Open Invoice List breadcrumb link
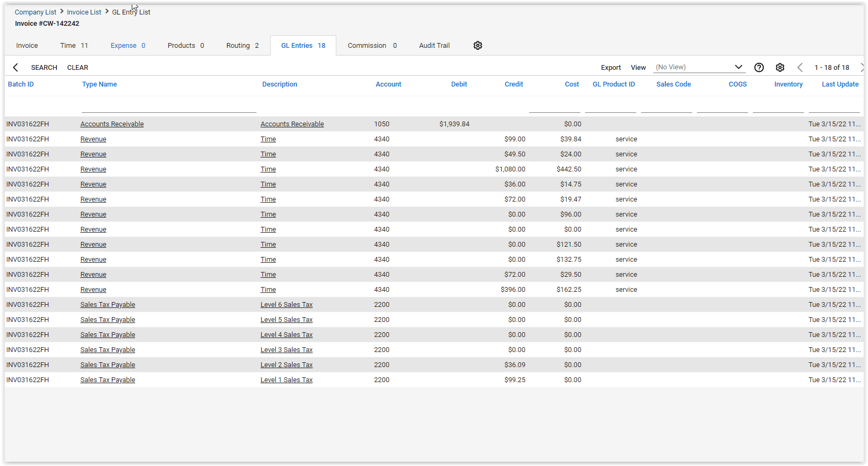Screen dimensions: 868x466 point(84,12)
